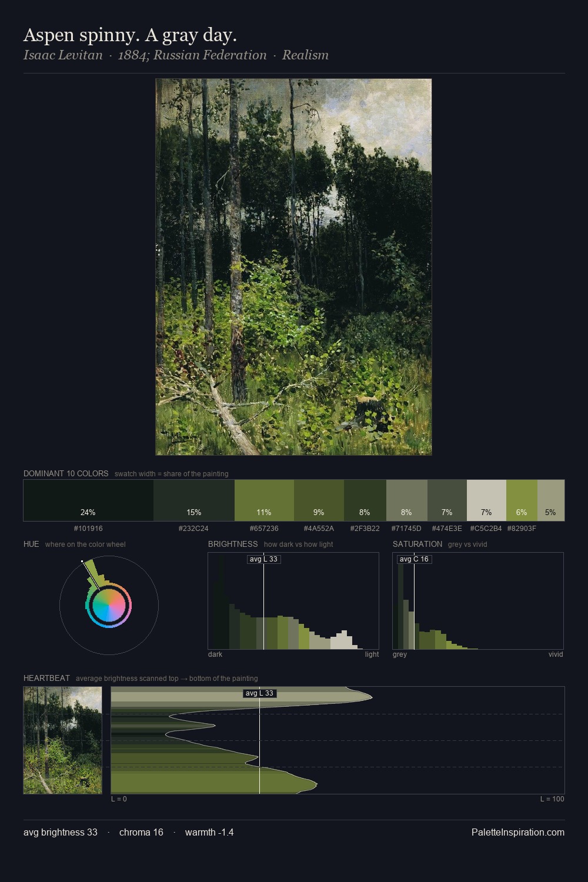The height and width of the screenshot is (882, 588).
Task: Click the hex code #82903F
Action: click(522, 529)
